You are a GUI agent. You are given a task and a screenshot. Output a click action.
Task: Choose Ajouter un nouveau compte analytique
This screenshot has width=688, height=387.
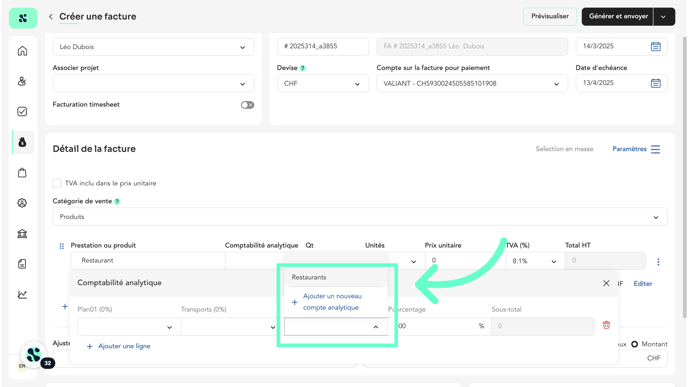tap(332, 302)
